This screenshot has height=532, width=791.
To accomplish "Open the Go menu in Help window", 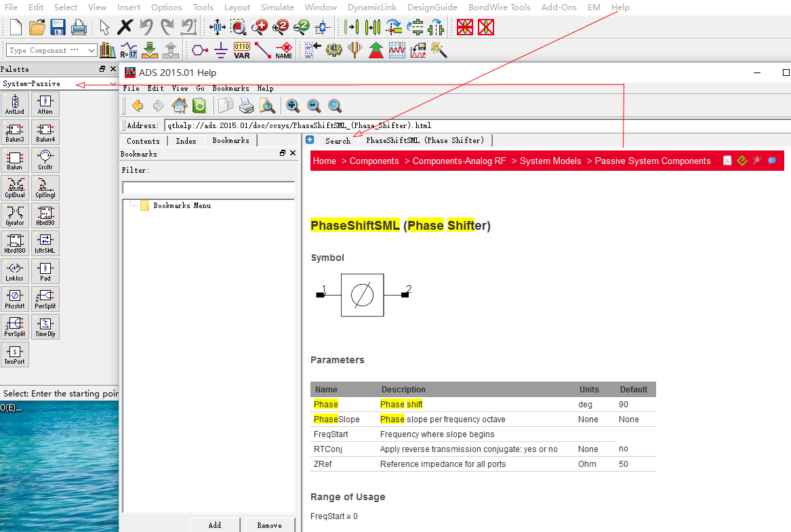I will coord(200,88).
